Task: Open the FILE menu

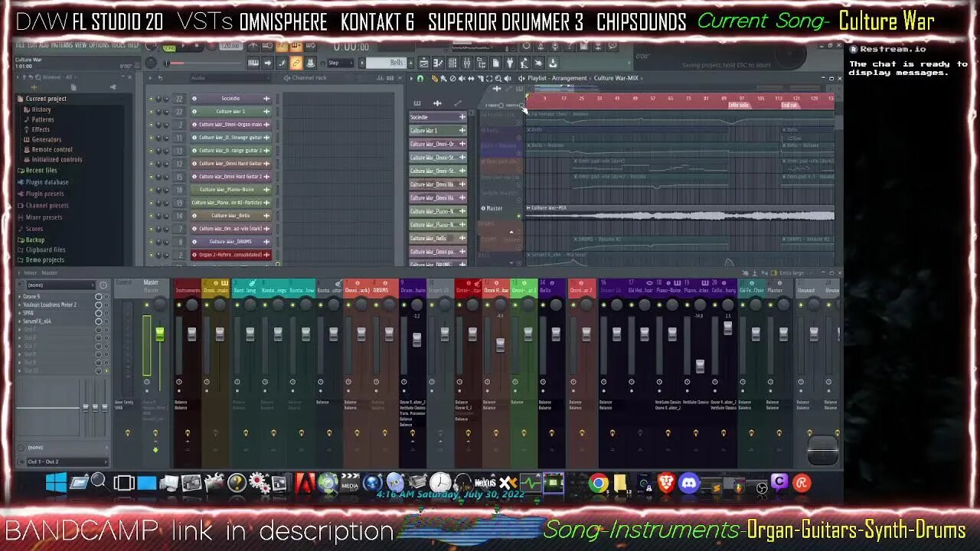Action: [x=20, y=45]
